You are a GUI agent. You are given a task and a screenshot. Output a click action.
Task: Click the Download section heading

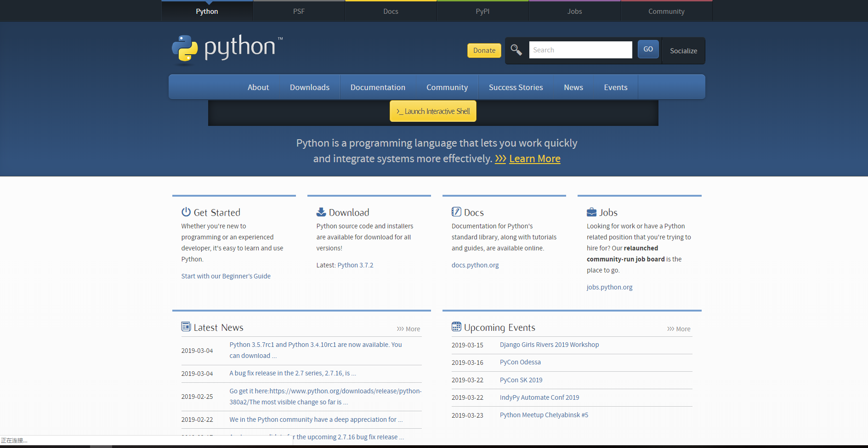point(349,212)
